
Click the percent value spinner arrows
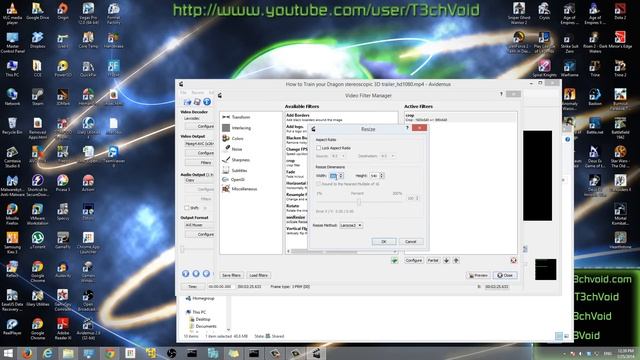(417, 198)
